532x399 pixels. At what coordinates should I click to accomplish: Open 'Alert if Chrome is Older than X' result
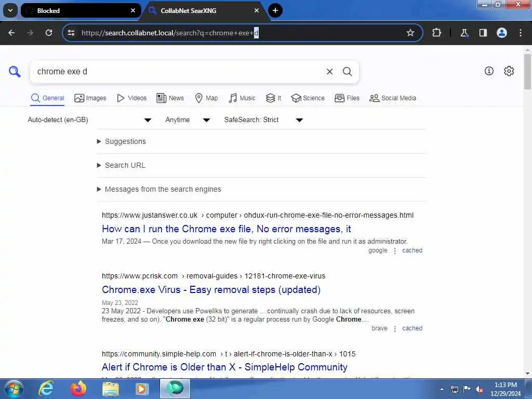pyautogui.click(x=224, y=367)
